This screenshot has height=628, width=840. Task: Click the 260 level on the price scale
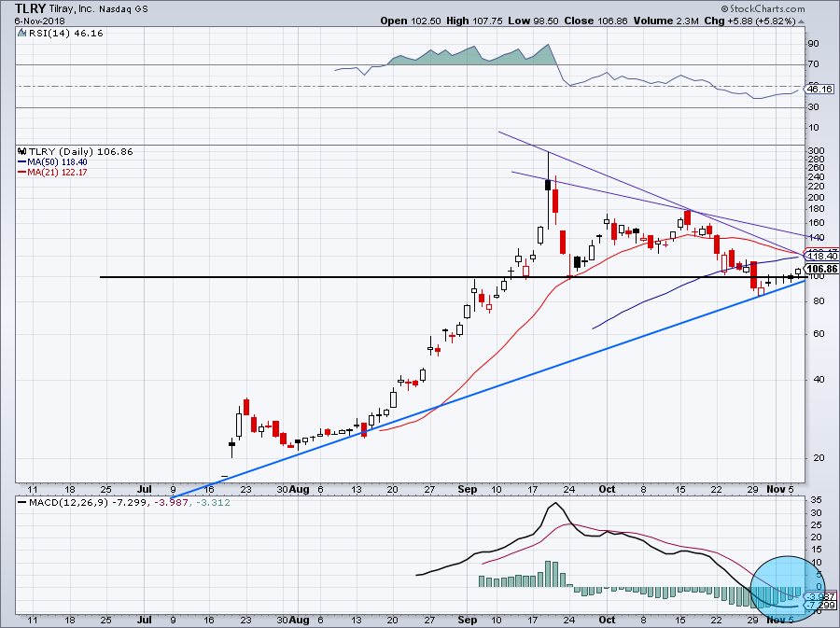[816, 168]
